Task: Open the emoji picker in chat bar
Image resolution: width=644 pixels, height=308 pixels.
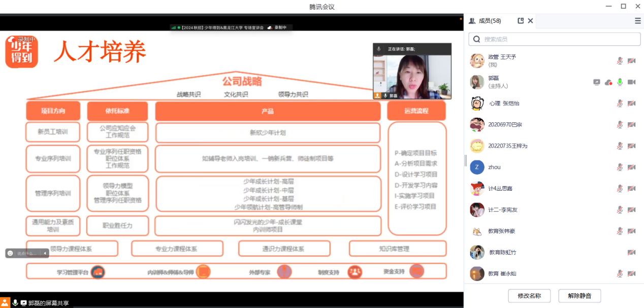Action: tap(10, 253)
